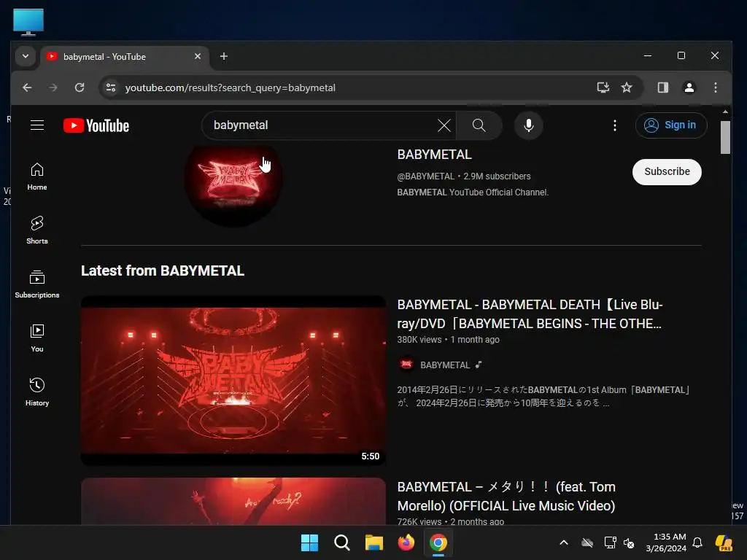Open the YouTube hamburger guide menu

click(37, 125)
